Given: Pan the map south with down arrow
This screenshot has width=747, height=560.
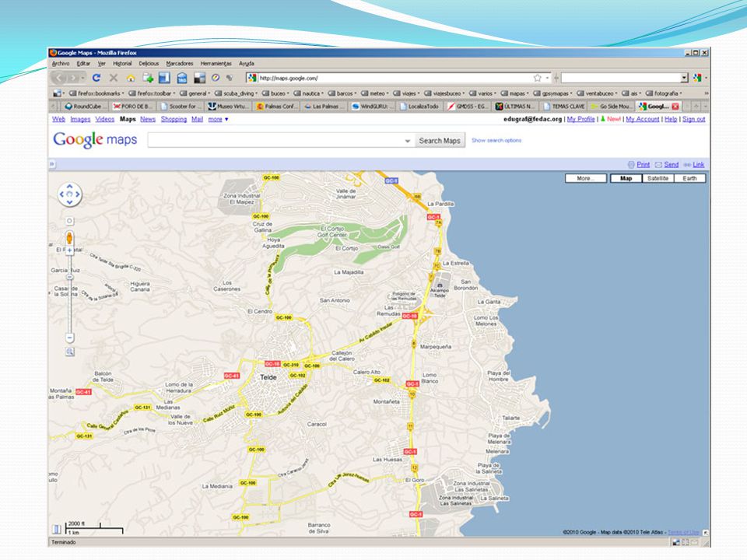Looking at the screenshot, I should click(69, 202).
